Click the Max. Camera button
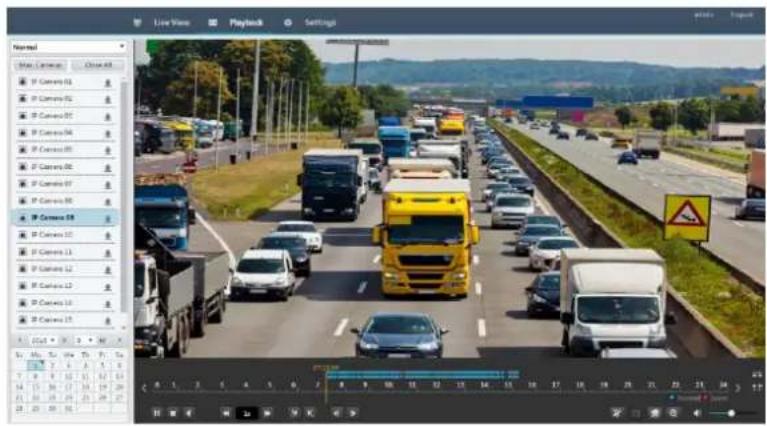 pos(40,65)
